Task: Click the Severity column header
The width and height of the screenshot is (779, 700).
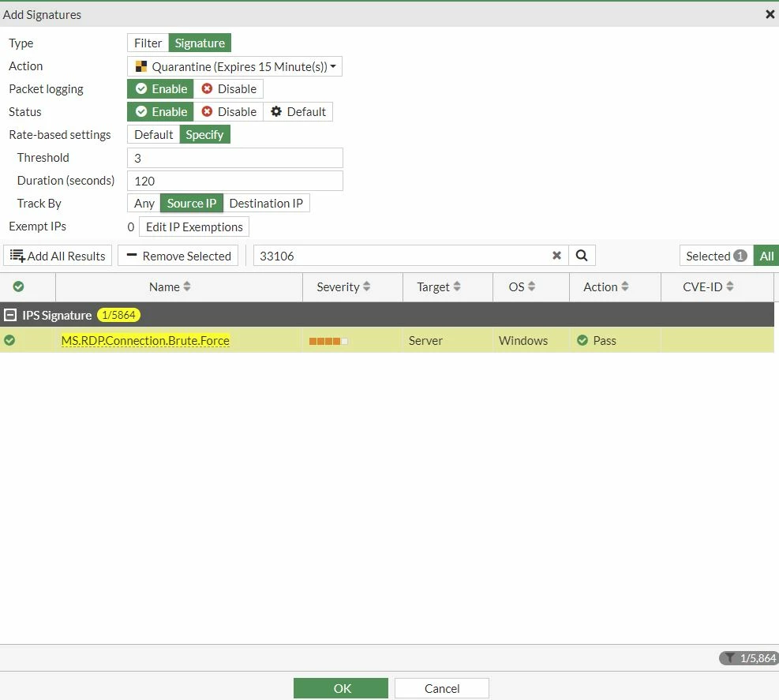Action: click(x=353, y=286)
